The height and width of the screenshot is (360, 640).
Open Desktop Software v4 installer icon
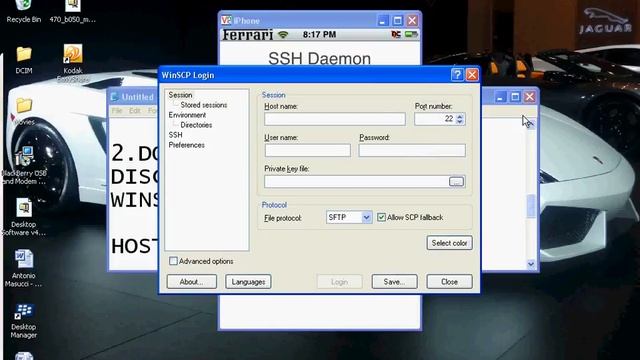[x=24, y=217]
